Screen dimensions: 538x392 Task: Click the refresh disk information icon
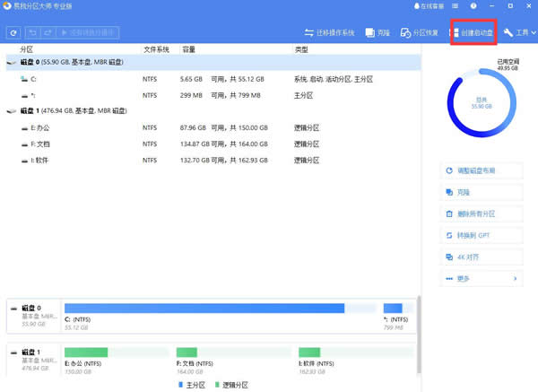pyautogui.click(x=13, y=33)
